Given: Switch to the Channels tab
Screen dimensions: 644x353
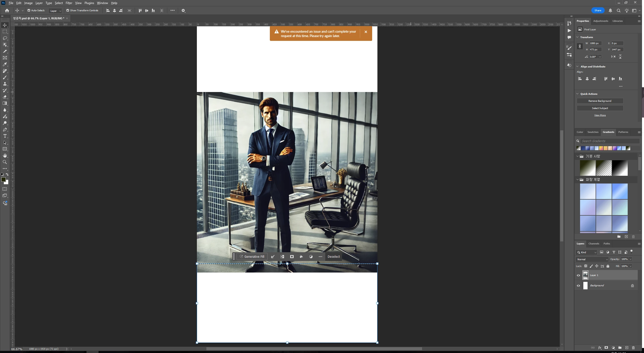Looking at the screenshot, I should (594, 243).
